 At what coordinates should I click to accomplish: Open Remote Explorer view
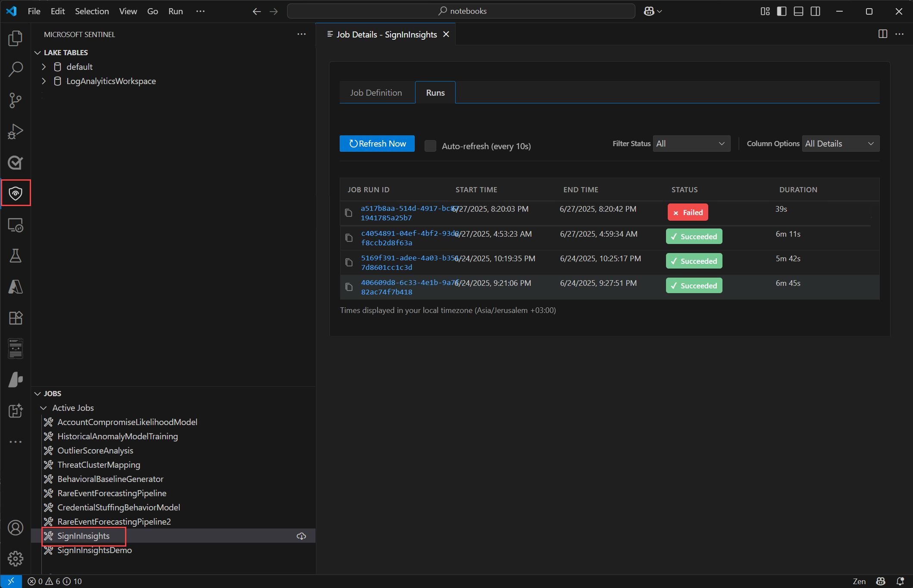[16, 225]
